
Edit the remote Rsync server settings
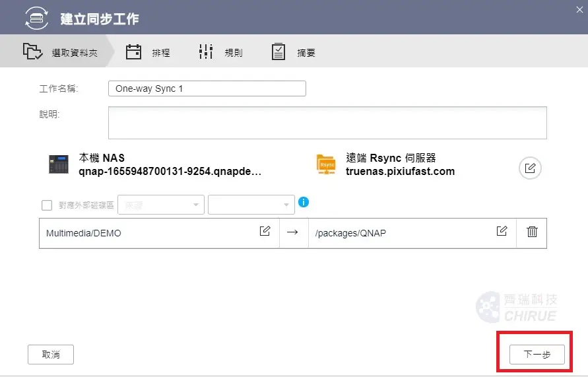(x=530, y=168)
